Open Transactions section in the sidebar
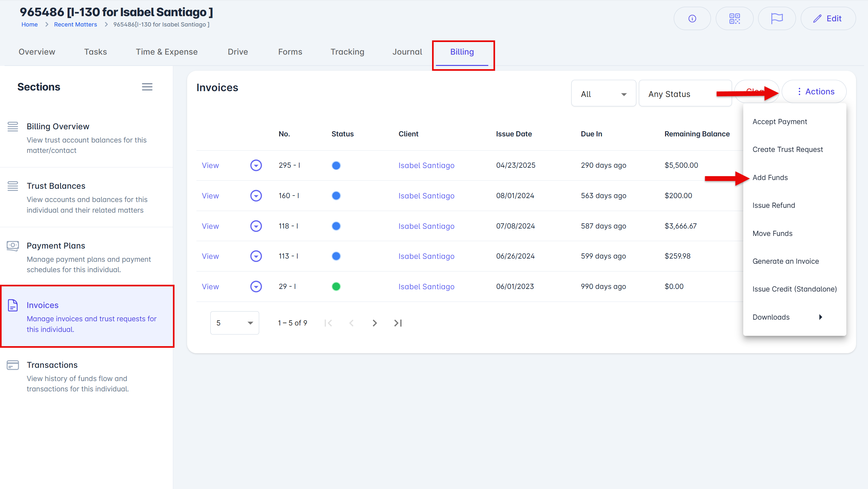This screenshot has height=489, width=868. tap(52, 365)
